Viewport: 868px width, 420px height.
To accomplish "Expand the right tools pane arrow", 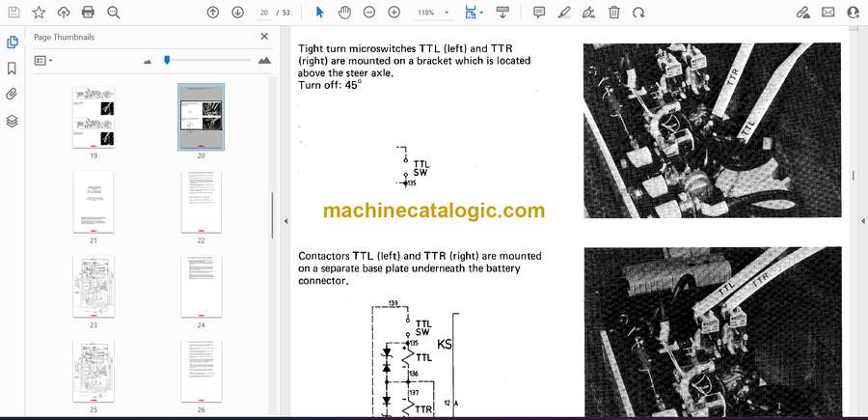I will pos(862,221).
